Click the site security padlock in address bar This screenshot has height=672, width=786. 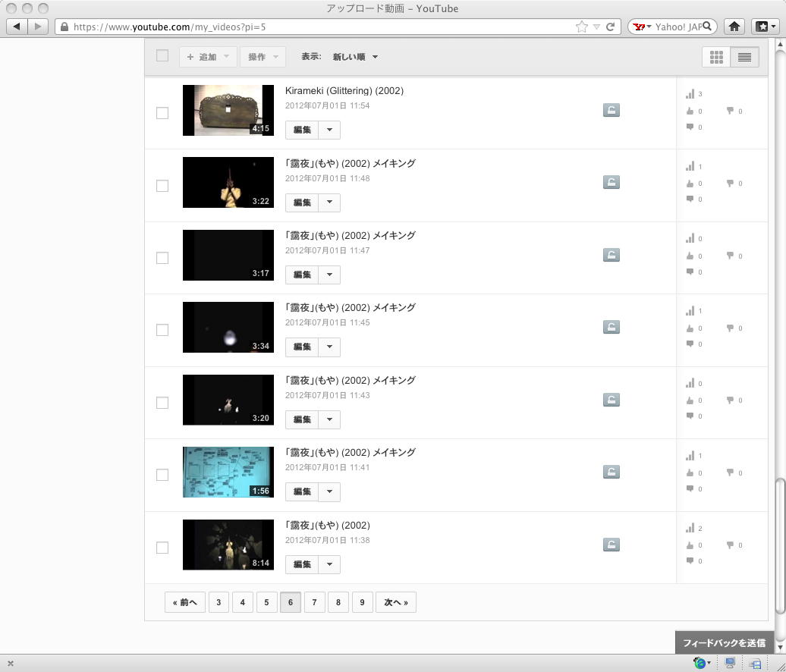click(64, 27)
